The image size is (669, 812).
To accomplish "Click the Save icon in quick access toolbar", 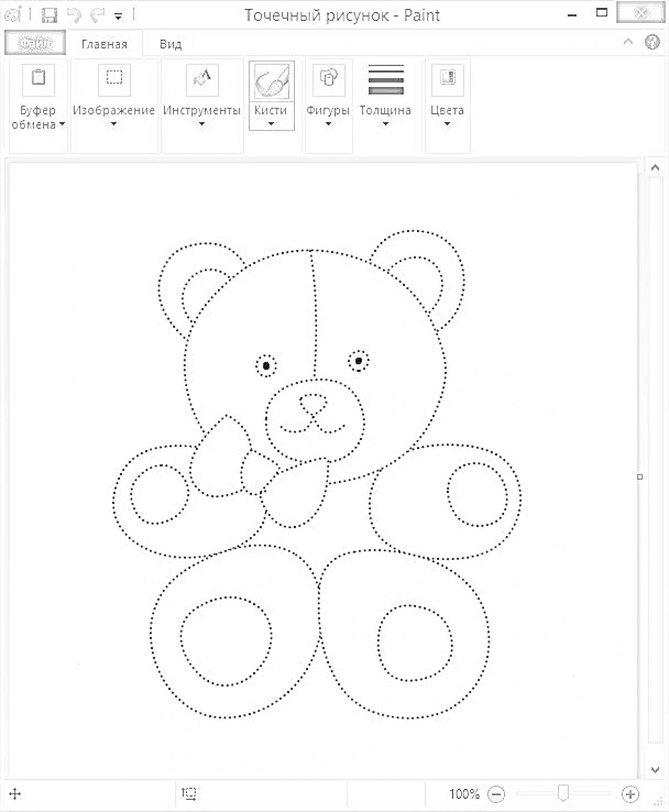I will pyautogui.click(x=50, y=15).
